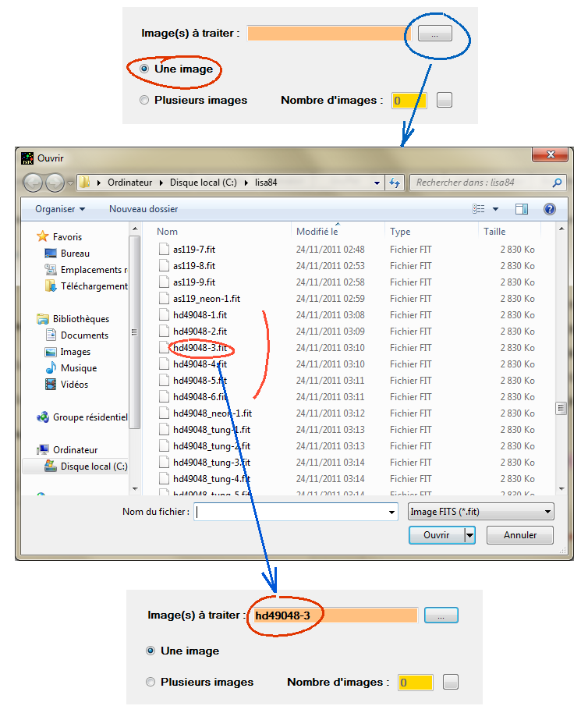Viewport: 588px width, 713px height.
Task: Select file hd49048-3.fit in list
Action: tap(200, 348)
